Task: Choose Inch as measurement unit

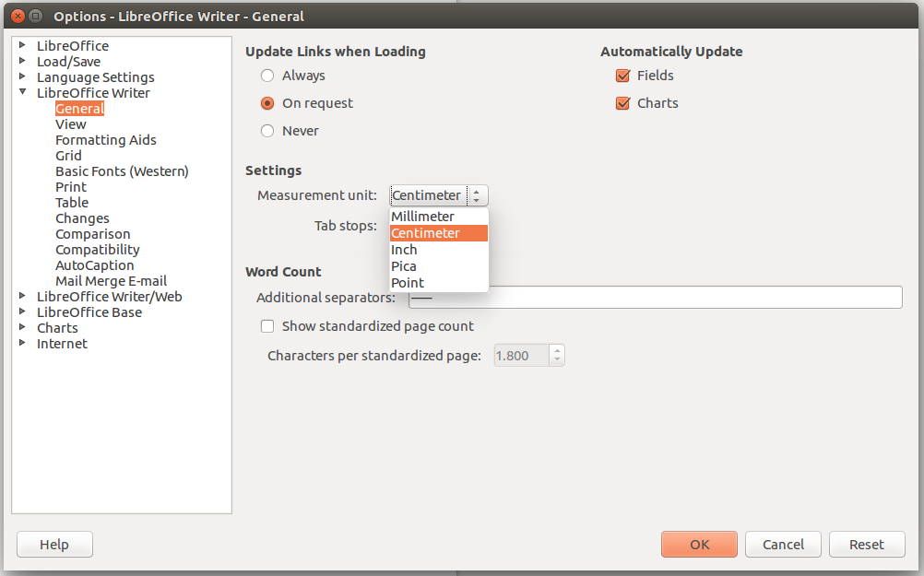Action: pos(438,250)
